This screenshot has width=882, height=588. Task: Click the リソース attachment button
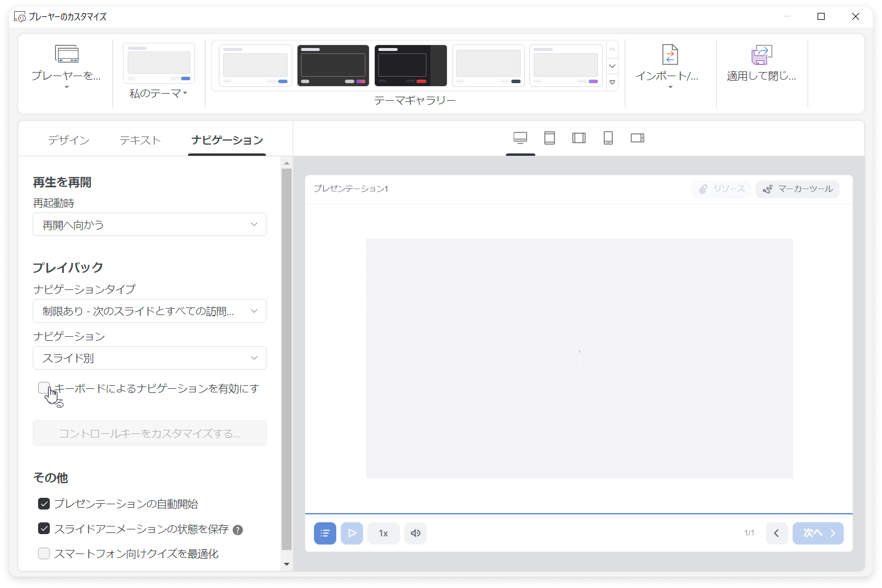click(721, 189)
